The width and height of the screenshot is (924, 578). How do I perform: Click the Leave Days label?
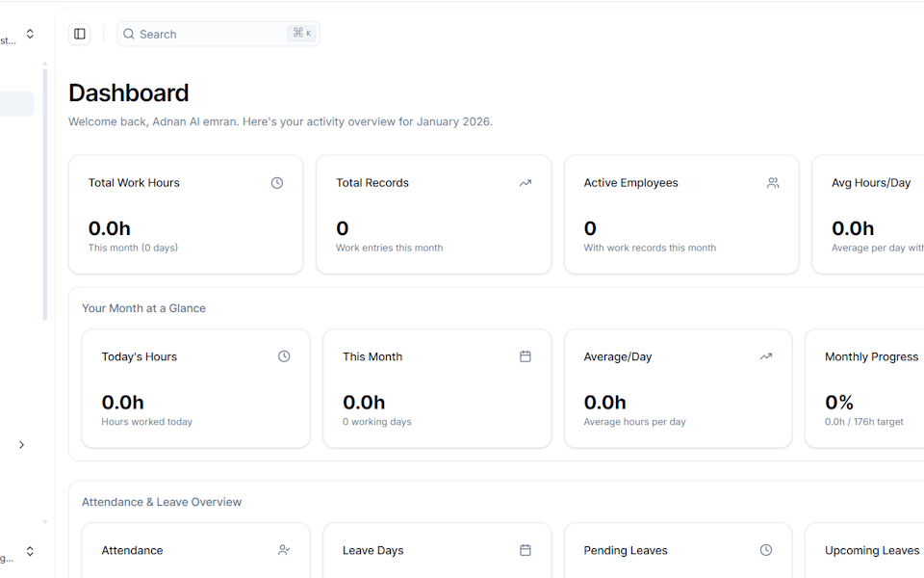[373, 550]
